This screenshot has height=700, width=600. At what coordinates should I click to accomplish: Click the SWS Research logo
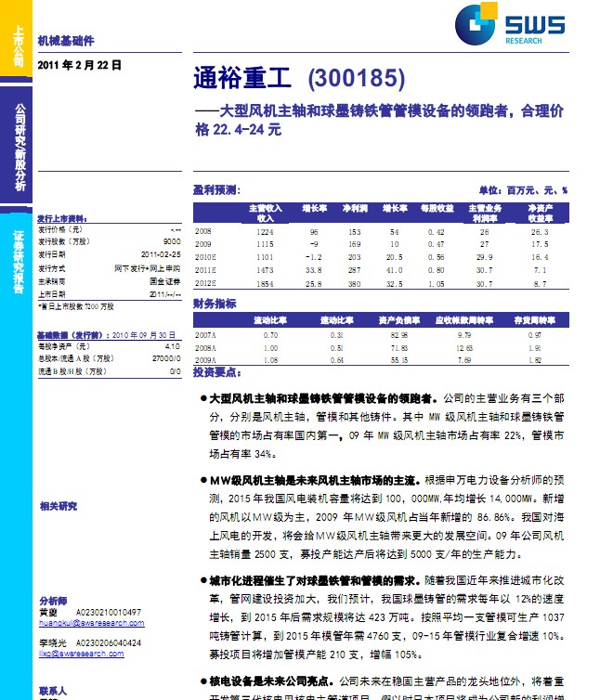tap(510, 23)
